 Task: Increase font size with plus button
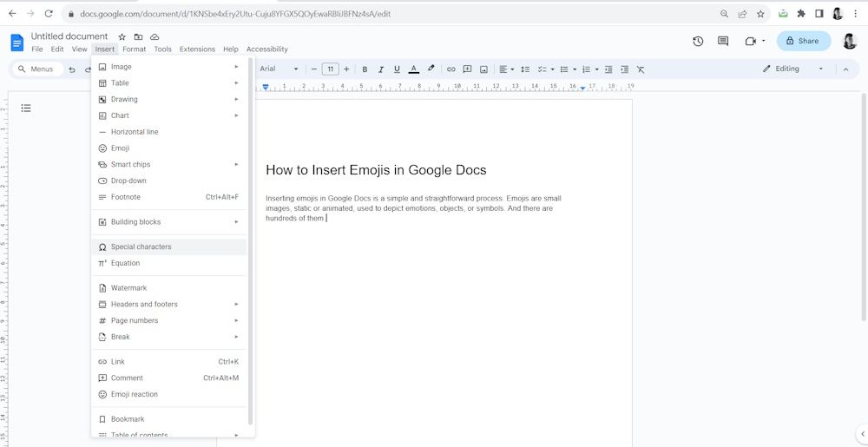coord(346,69)
